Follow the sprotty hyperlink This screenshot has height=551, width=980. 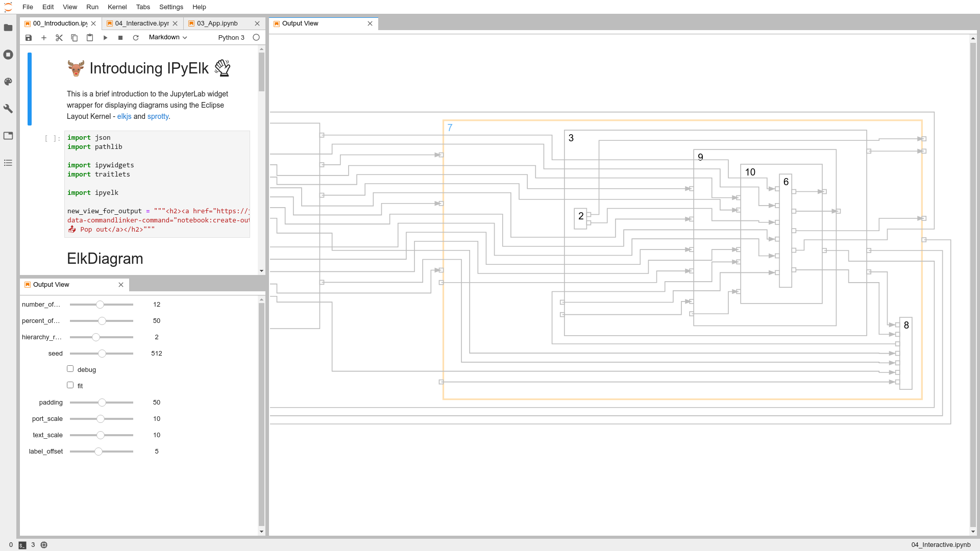tap(158, 116)
